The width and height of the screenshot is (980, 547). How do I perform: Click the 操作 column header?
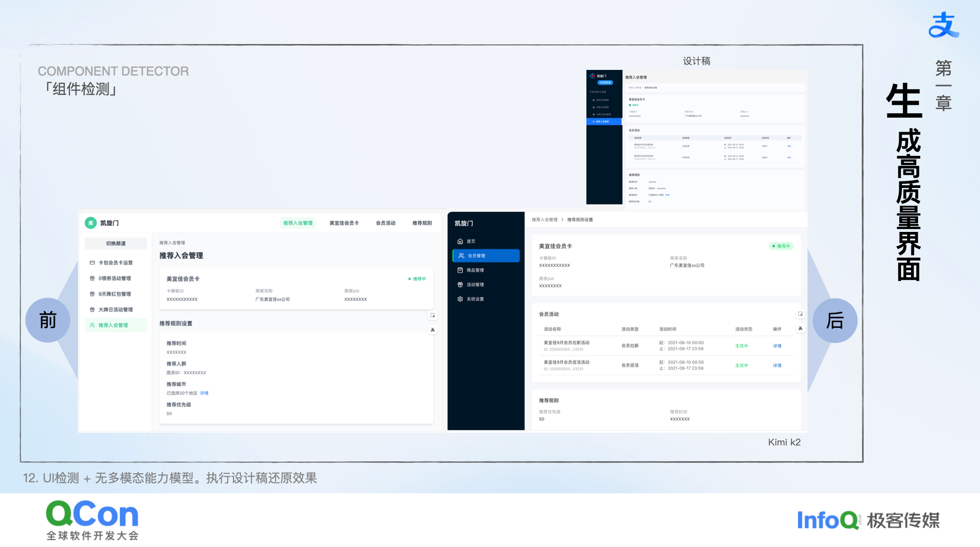[777, 329]
